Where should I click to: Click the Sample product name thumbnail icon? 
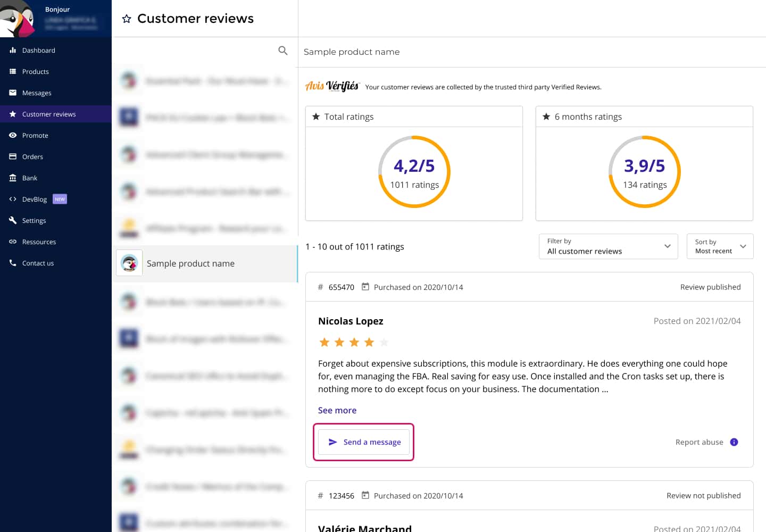tap(129, 263)
